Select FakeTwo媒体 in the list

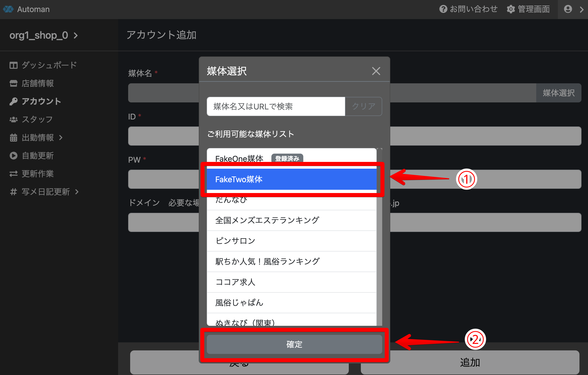pos(291,179)
